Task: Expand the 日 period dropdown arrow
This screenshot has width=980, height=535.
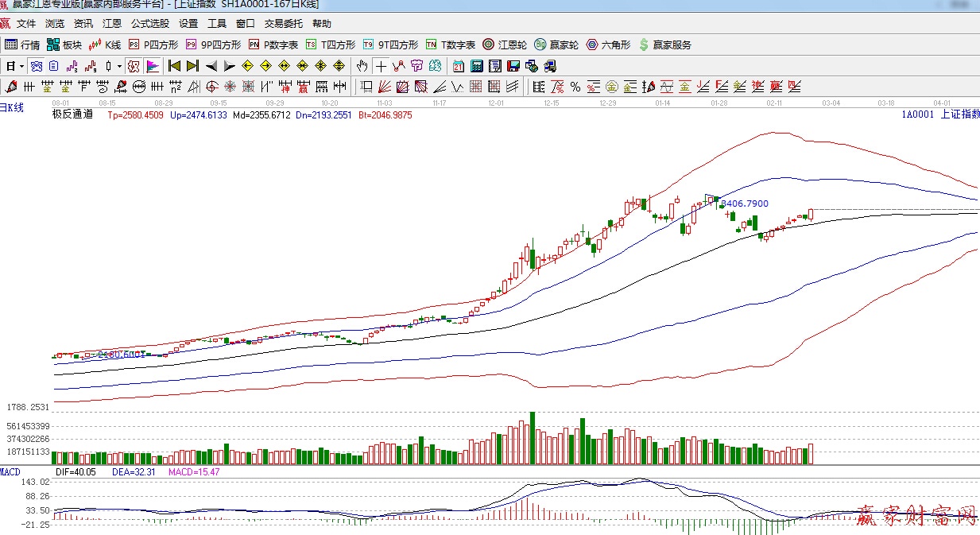Action: [21, 66]
